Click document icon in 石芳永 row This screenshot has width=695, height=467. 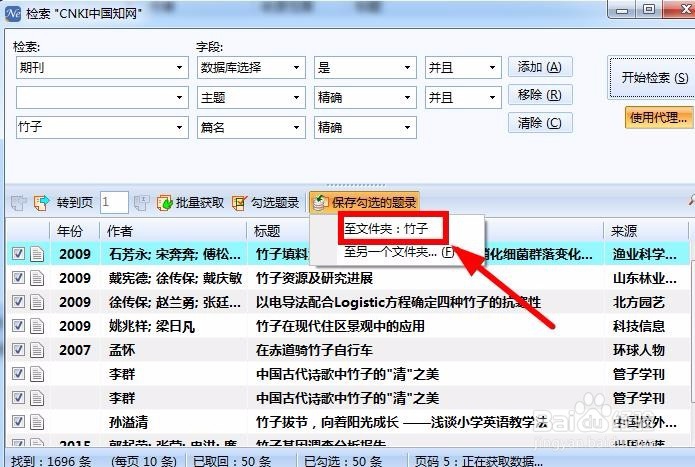(37, 254)
